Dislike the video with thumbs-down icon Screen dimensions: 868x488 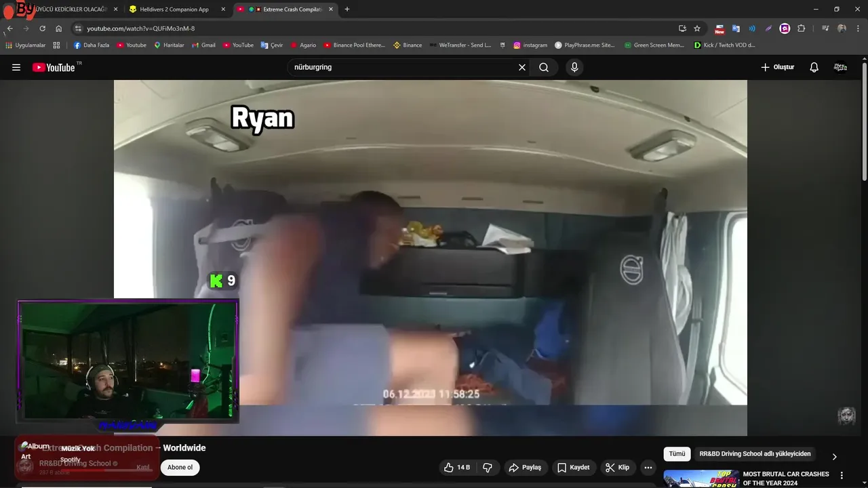(x=488, y=468)
